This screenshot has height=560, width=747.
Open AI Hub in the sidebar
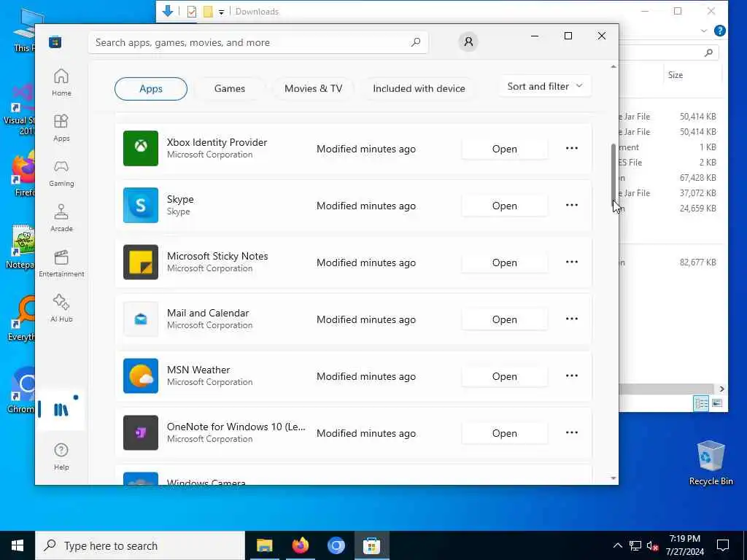point(61,308)
